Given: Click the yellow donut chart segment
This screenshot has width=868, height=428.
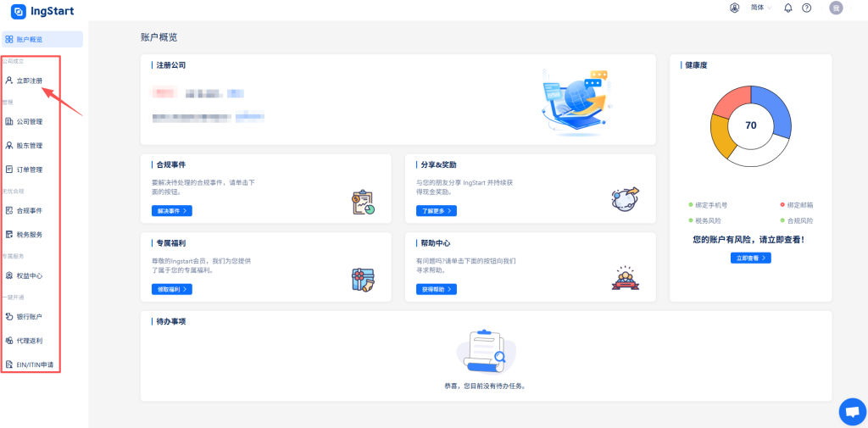Looking at the screenshot, I should (x=721, y=136).
